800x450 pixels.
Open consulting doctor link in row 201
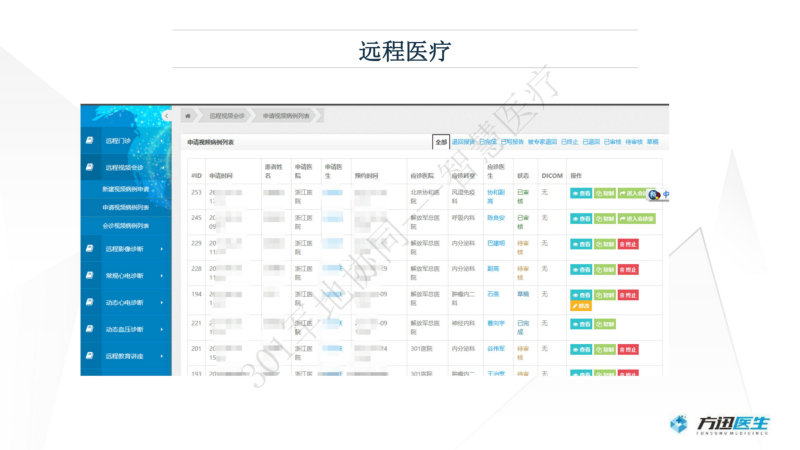tap(495, 348)
